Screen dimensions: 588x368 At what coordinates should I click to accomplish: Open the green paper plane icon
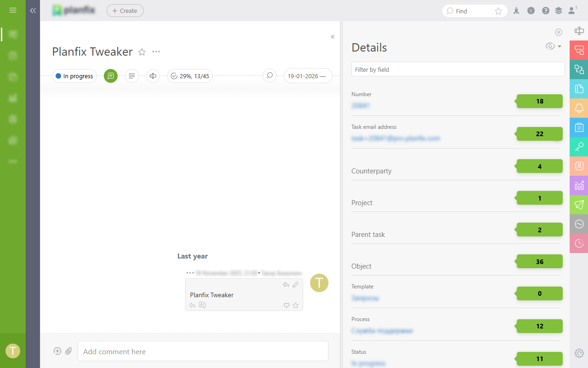pos(579,205)
